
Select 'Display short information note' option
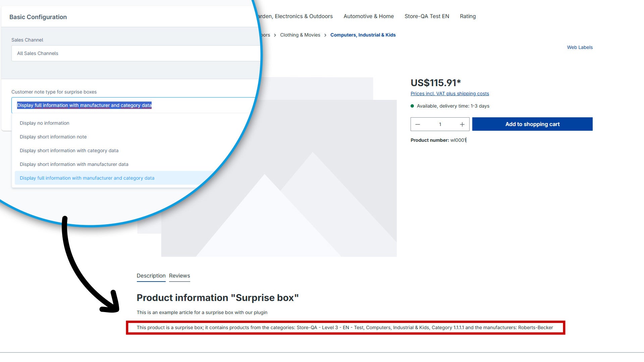(x=53, y=137)
